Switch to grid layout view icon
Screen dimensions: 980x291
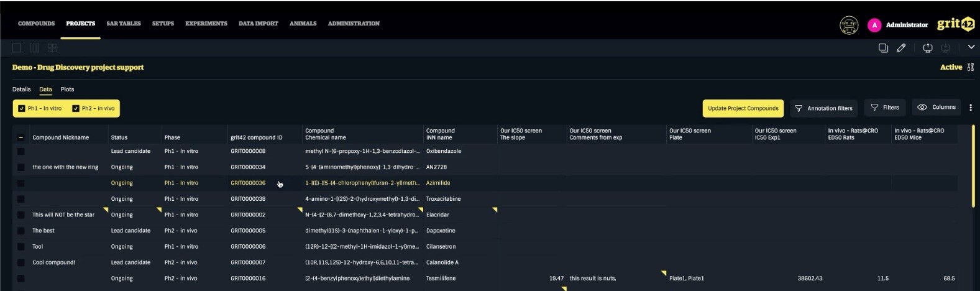tap(52, 48)
